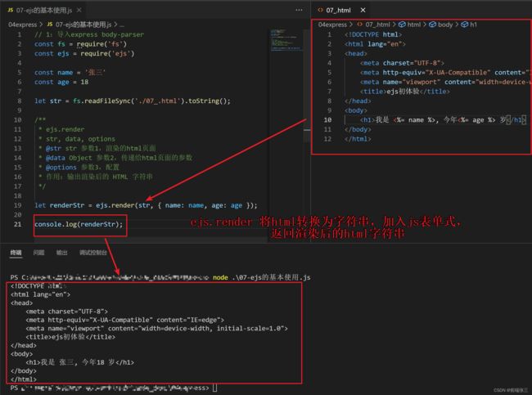Select the body symbol in right breadcrumb

pyautogui.click(x=445, y=25)
